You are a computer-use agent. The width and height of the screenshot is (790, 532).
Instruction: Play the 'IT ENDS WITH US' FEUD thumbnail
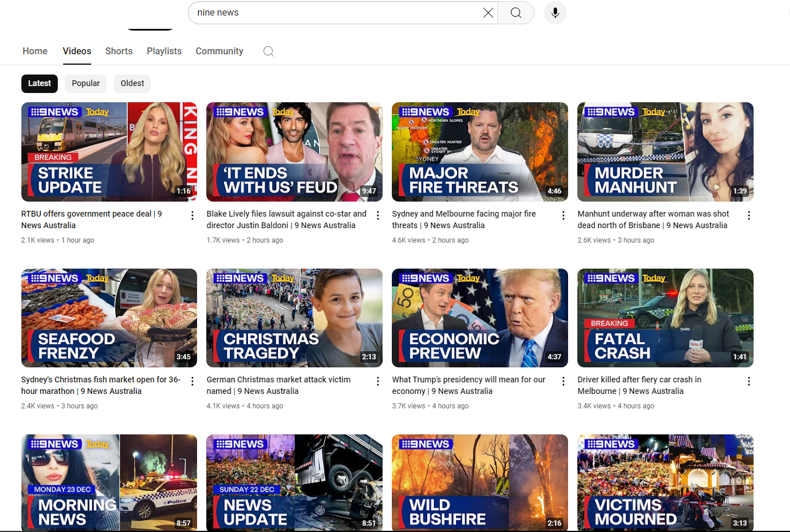pyautogui.click(x=294, y=152)
